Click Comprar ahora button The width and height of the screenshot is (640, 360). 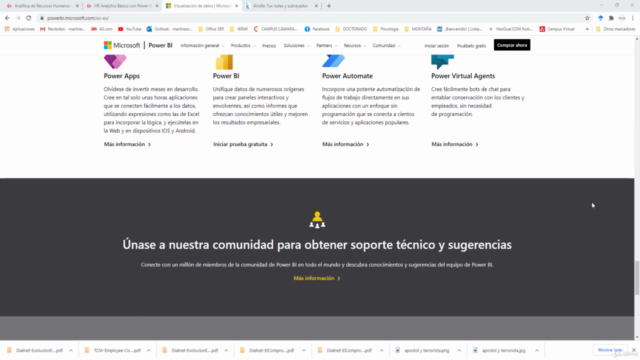click(512, 45)
